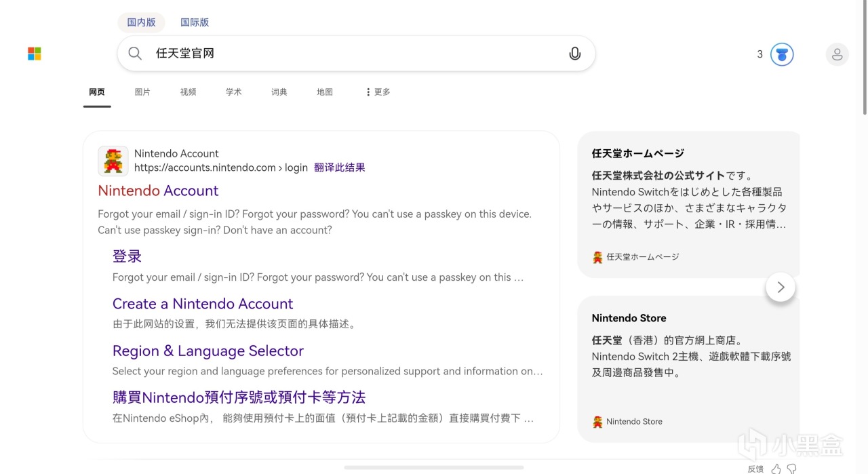This screenshot has width=868, height=474.
Task: Open the Nintendo Account result title
Action: (x=158, y=191)
